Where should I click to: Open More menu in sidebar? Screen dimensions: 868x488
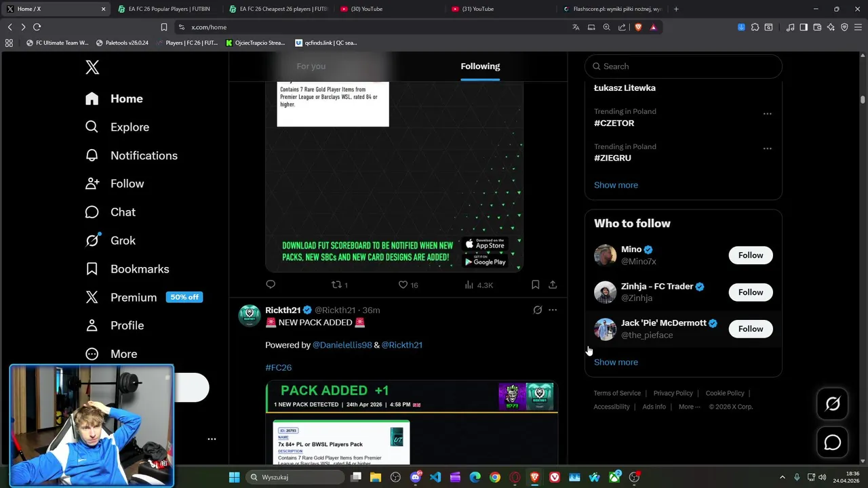point(111,354)
